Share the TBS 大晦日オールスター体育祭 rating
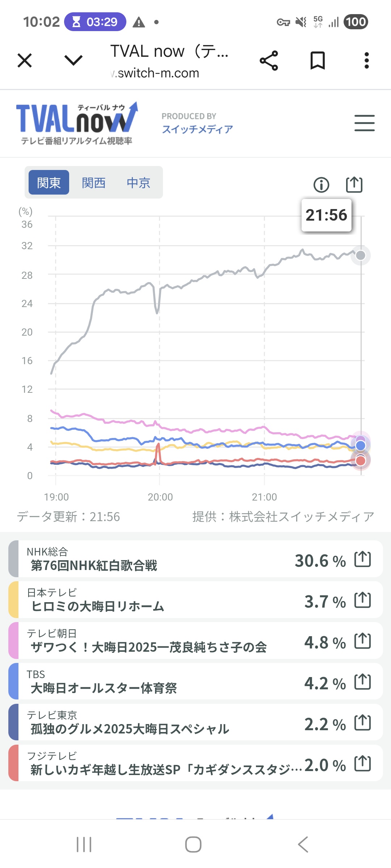The image size is (391, 868). [362, 682]
